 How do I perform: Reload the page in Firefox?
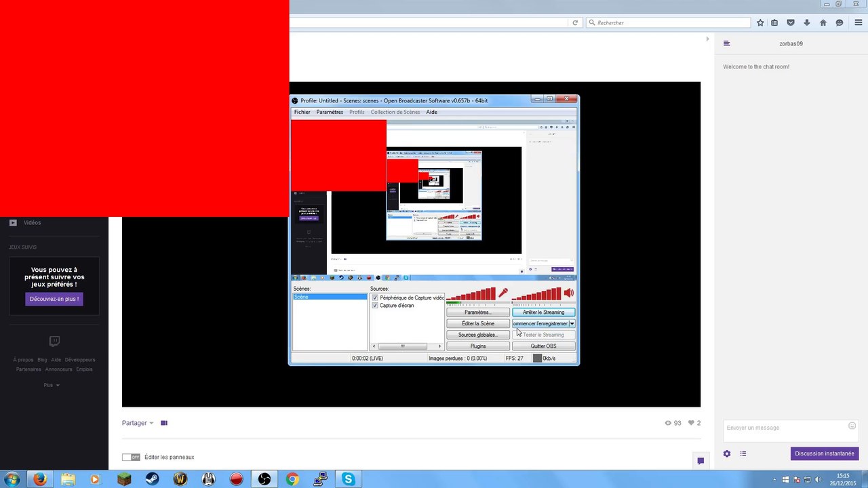point(575,22)
